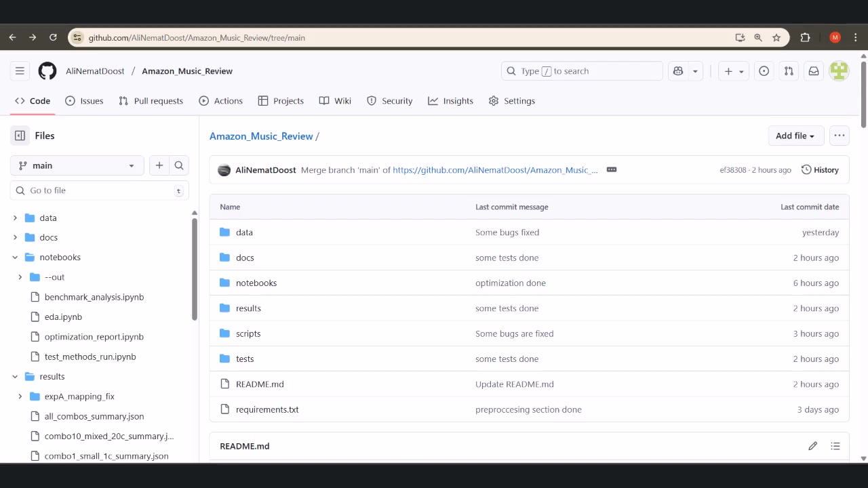Expand the docs folder in tree
This screenshot has height=488, width=868.
15,238
